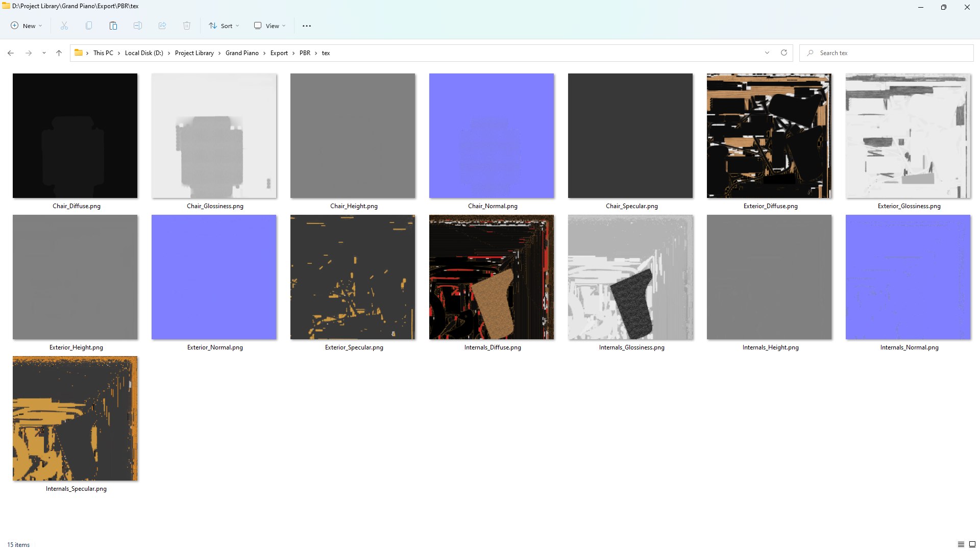Expand chevron after Grand Piano breadcrumb
This screenshot has height=551, width=980.
coord(264,53)
